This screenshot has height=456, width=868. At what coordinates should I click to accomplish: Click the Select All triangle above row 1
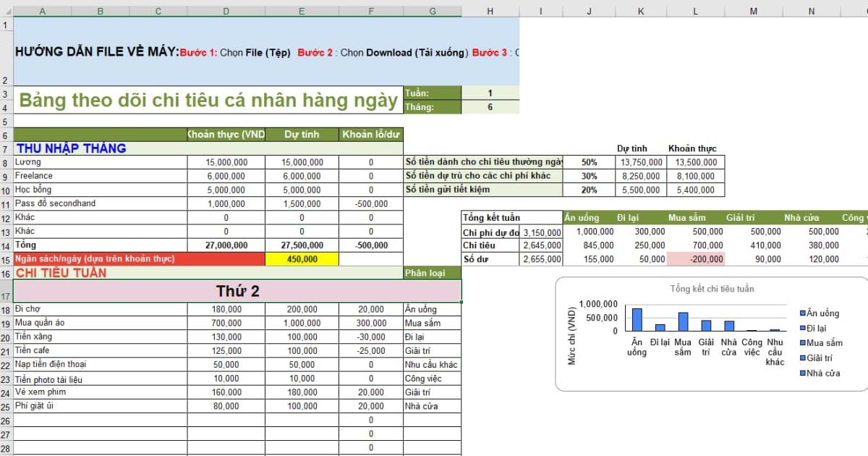click(x=7, y=11)
